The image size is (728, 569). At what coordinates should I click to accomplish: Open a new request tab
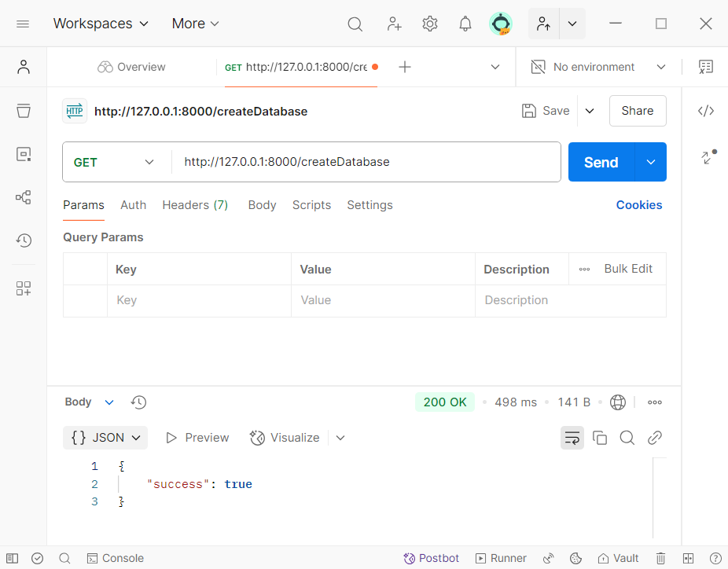[404, 67]
